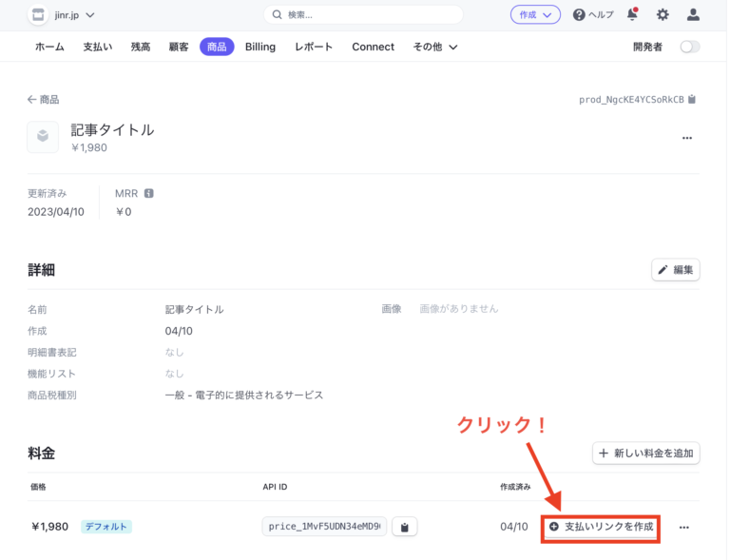The height and width of the screenshot is (560, 730).
Task: Switch to the 支払い tab
Action: [x=98, y=47]
